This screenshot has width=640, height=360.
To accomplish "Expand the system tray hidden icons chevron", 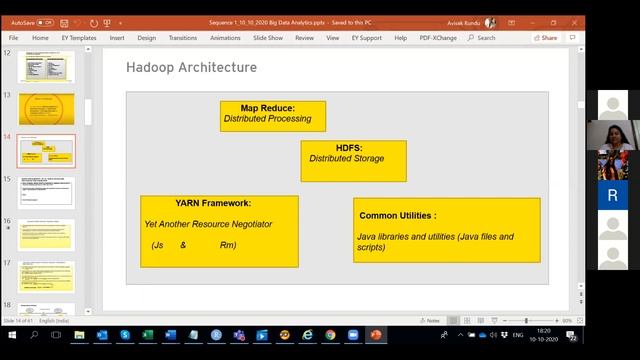I will (x=460, y=335).
